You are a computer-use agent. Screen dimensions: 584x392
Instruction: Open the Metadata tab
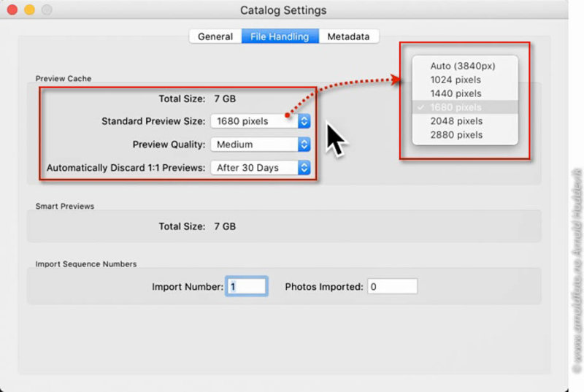[349, 36]
